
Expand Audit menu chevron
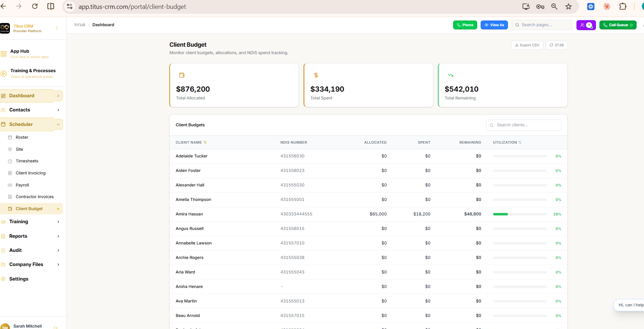coord(58,250)
